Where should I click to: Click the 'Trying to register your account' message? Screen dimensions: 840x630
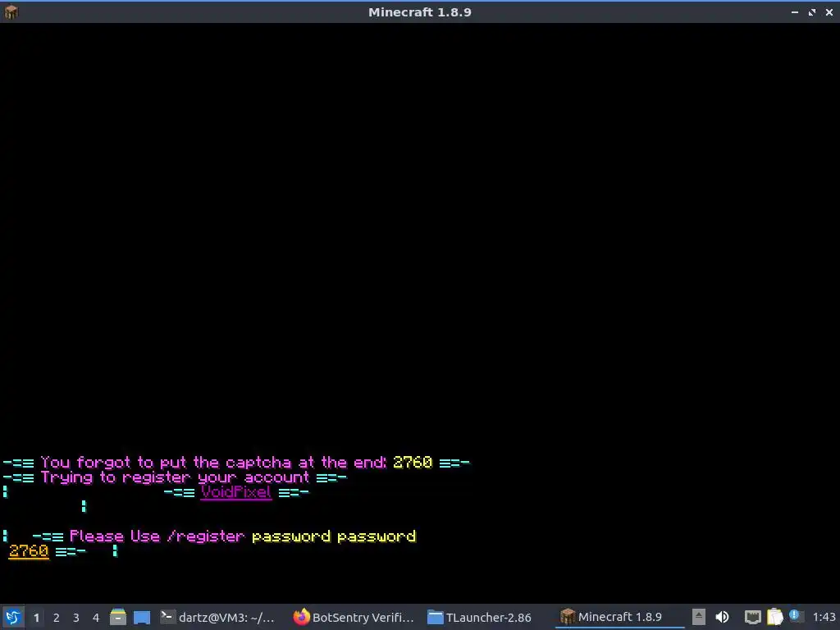pyautogui.click(x=176, y=477)
